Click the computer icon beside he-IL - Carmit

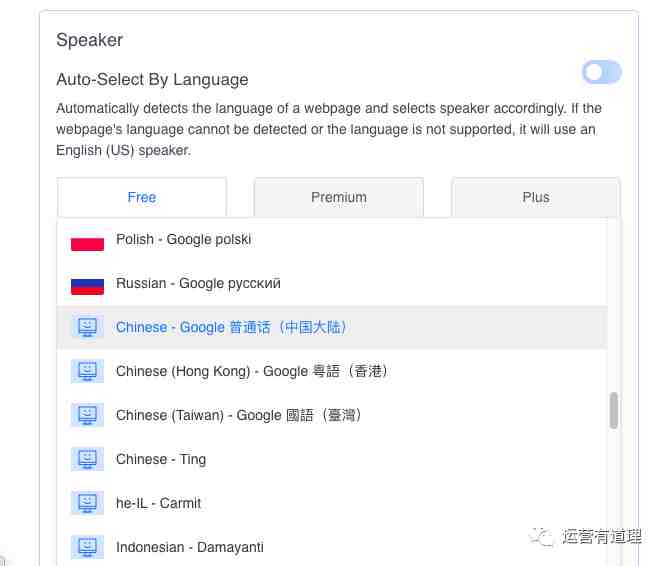(88, 503)
